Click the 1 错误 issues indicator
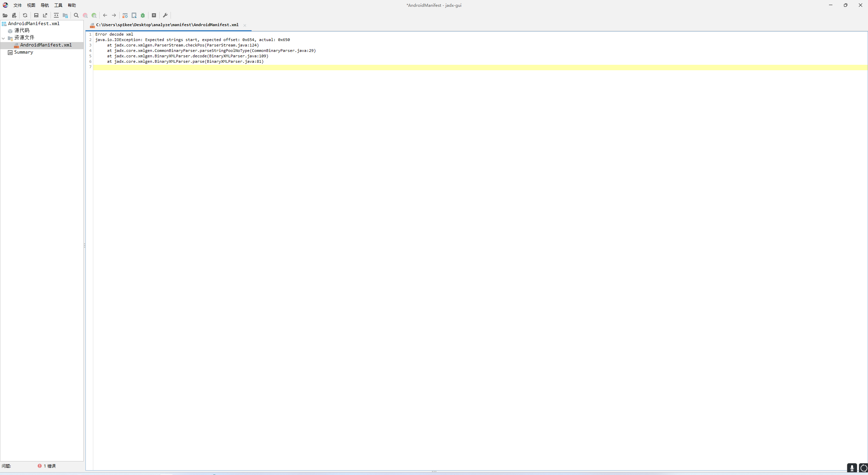868x475 pixels. [x=47, y=466]
